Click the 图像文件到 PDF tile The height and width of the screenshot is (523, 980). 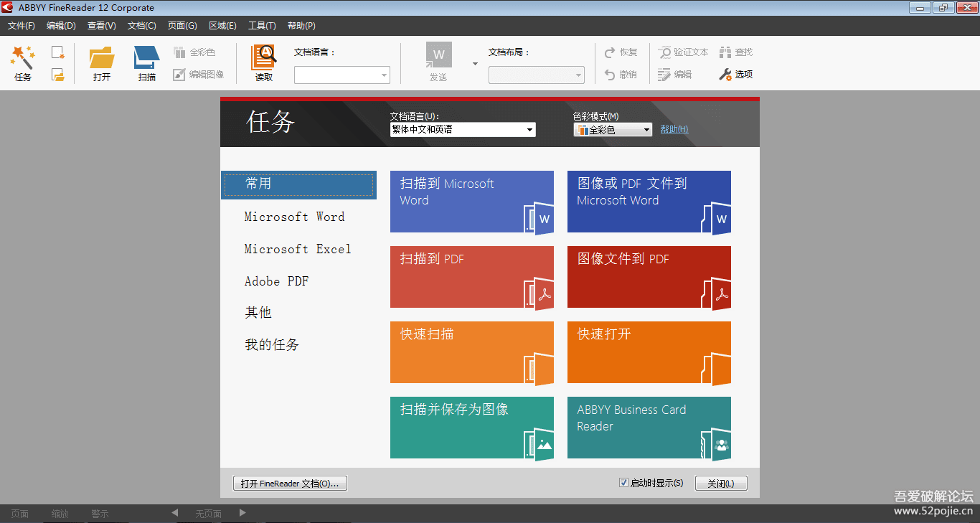[649, 277]
